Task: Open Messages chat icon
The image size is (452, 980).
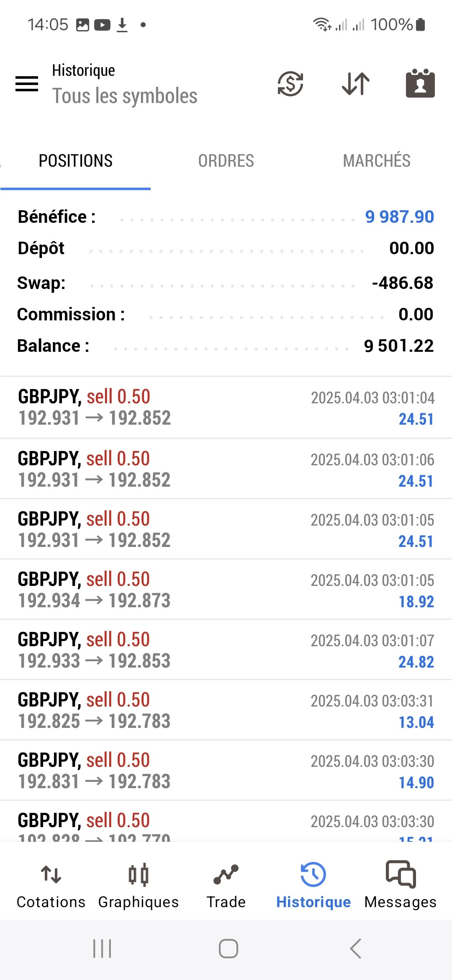Action: (401, 875)
